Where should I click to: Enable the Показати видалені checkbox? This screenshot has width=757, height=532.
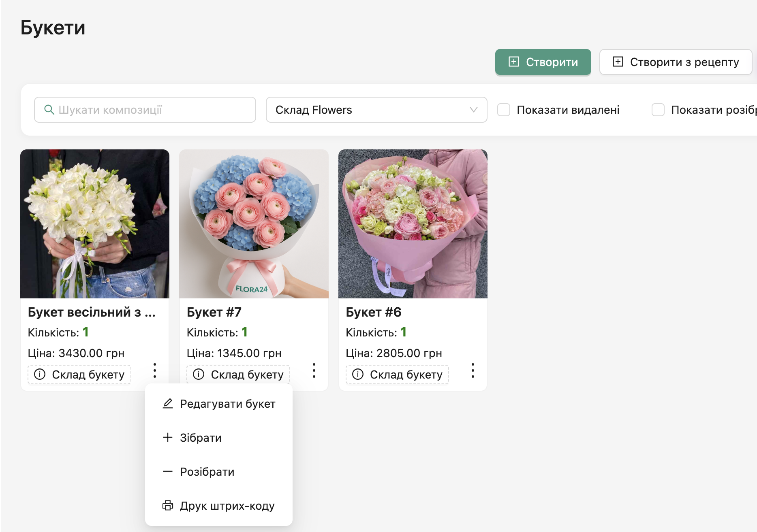click(504, 110)
